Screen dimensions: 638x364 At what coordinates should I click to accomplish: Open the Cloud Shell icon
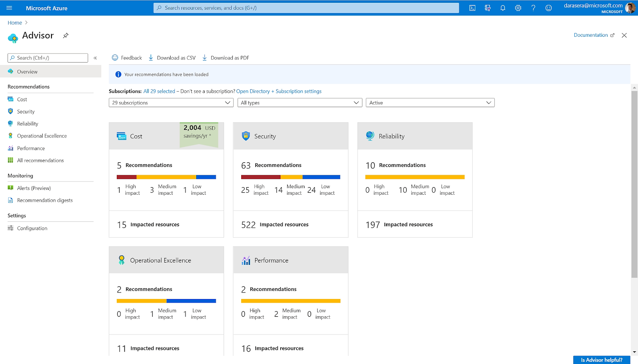(472, 8)
